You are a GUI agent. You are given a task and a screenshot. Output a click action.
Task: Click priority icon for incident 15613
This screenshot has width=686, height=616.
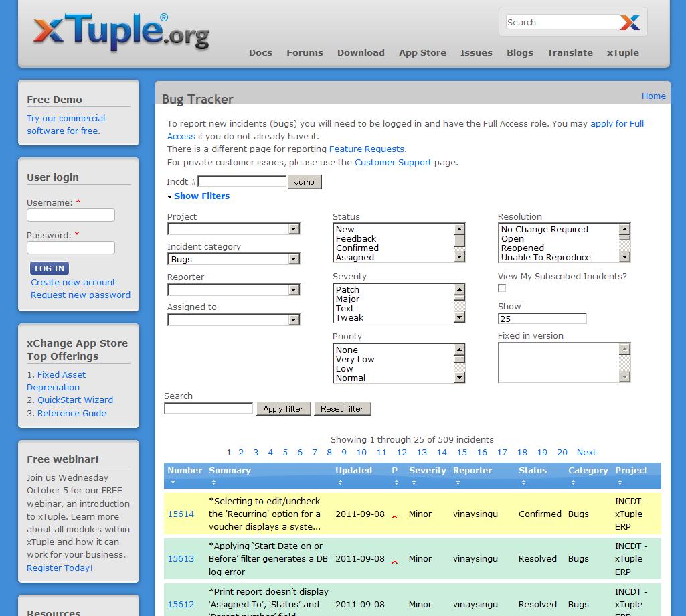tap(394, 562)
